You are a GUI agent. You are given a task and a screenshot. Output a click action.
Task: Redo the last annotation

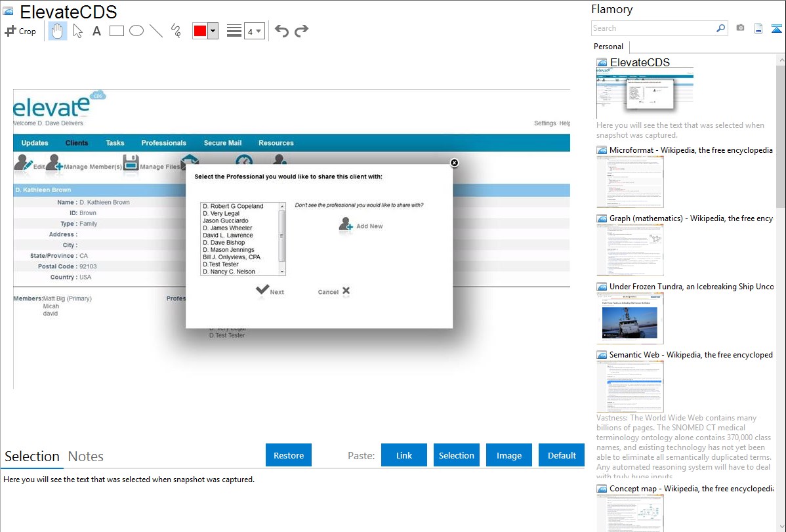point(301,31)
